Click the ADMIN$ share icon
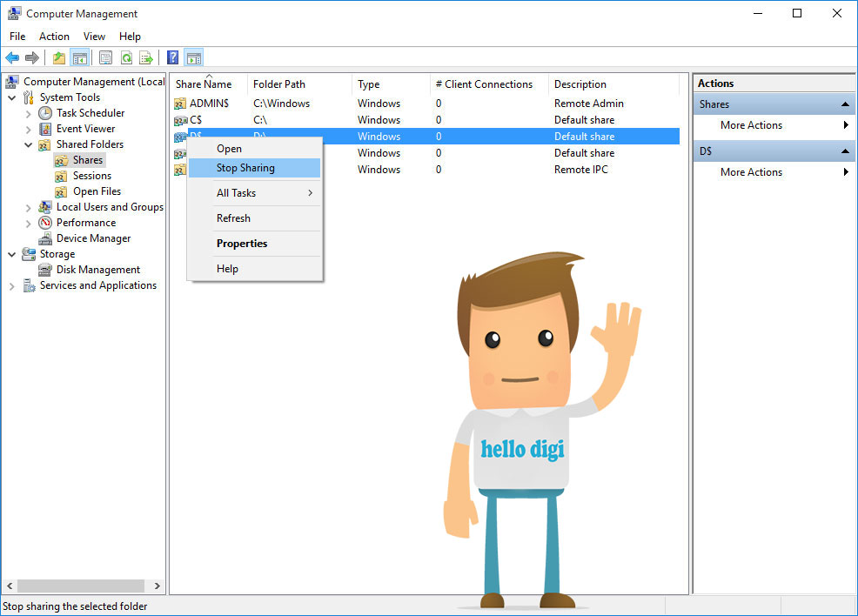Image resolution: width=858 pixels, height=616 pixels. coord(180,104)
